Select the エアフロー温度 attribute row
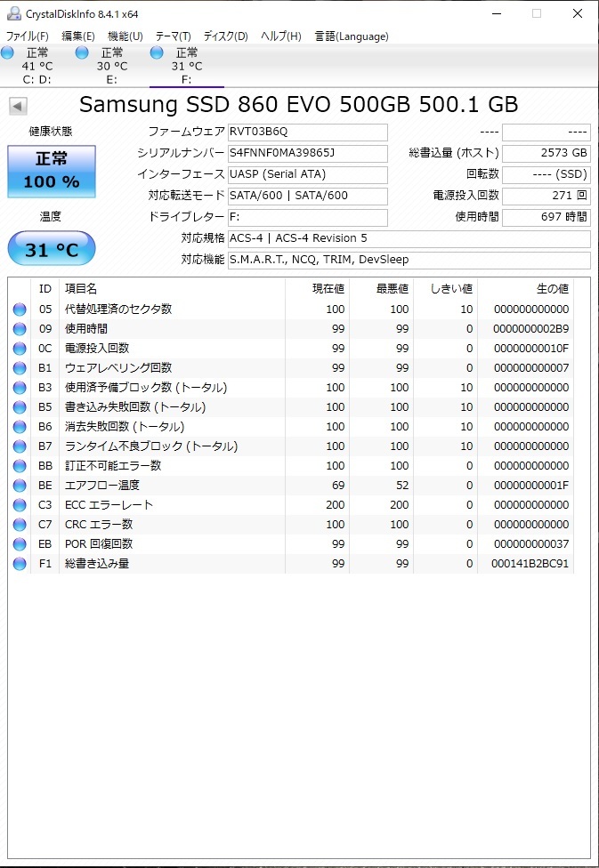 tap(291, 486)
